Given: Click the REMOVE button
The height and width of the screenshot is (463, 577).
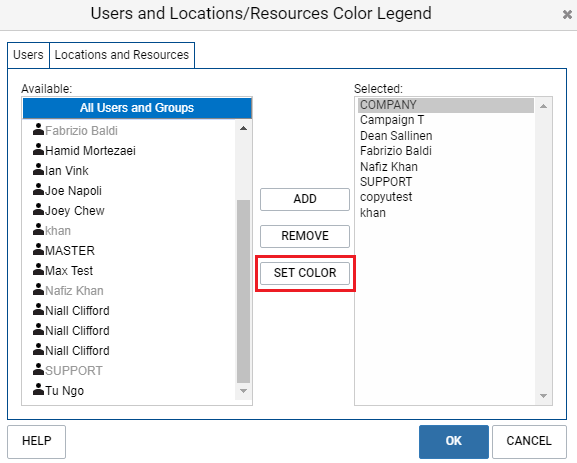Looking at the screenshot, I should [x=305, y=236].
